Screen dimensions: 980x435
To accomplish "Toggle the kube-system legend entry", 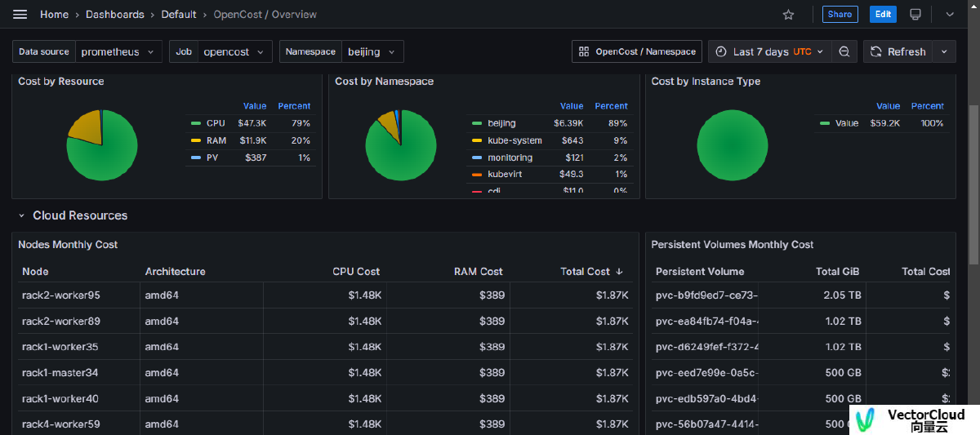I will (514, 140).
